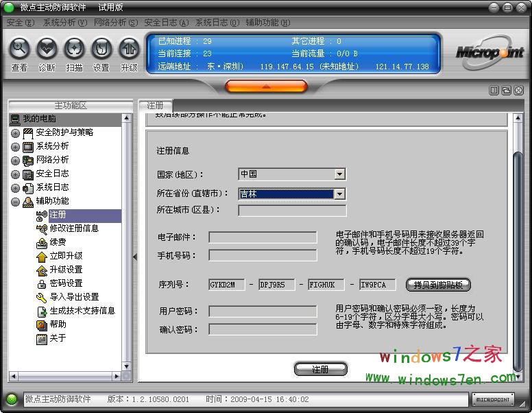Open the 国家(地区) dropdown list
532x413 pixels.
click(340, 175)
